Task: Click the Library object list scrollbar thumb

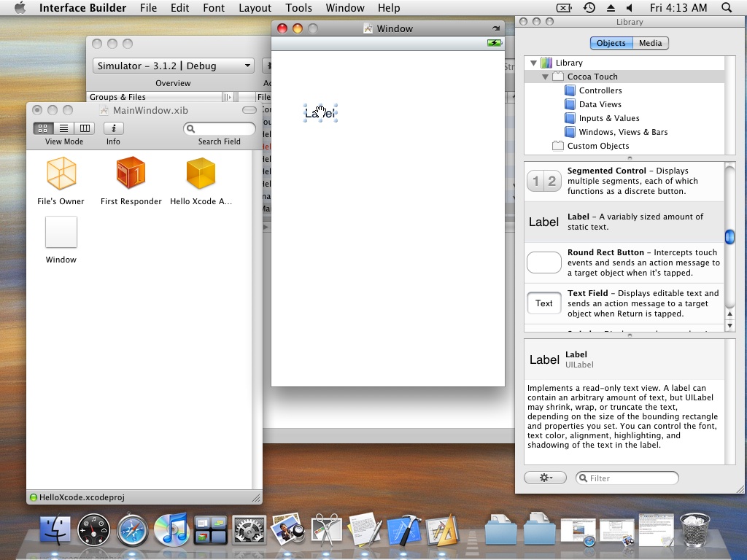Action: tap(729, 237)
